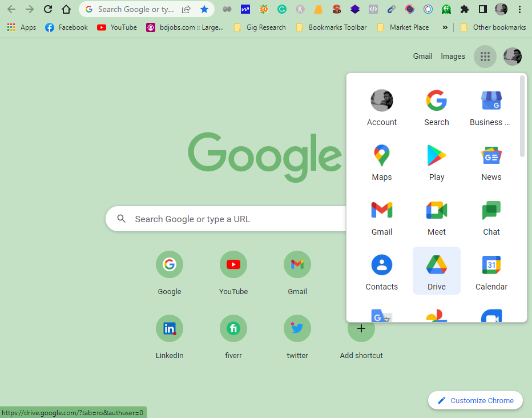Open the Facebook bookmark
This screenshot has width=532, height=418.
pyautogui.click(x=66, y=27)
